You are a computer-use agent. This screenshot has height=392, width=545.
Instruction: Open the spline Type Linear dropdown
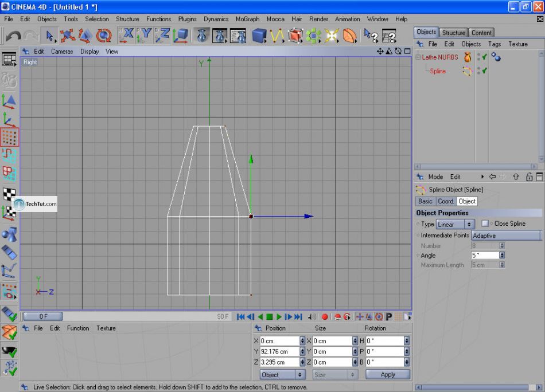tap(456, 224)
